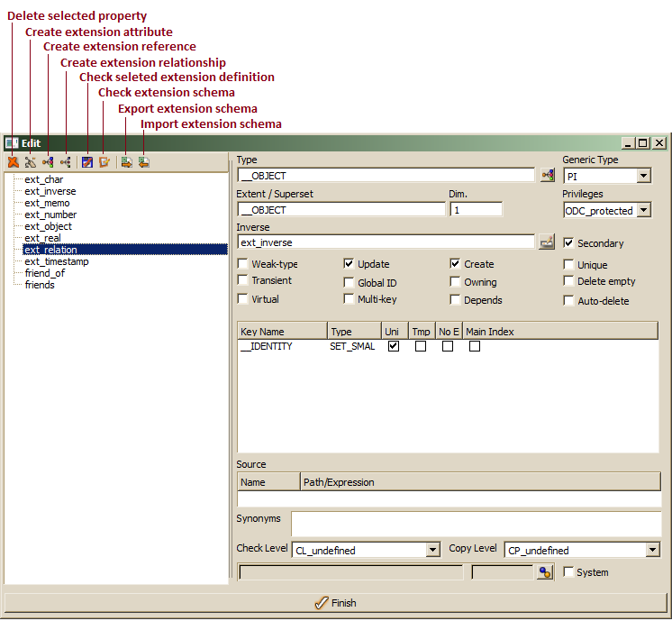
Task: Click the Create extension attribute icon
Action: tap(30, 162)
